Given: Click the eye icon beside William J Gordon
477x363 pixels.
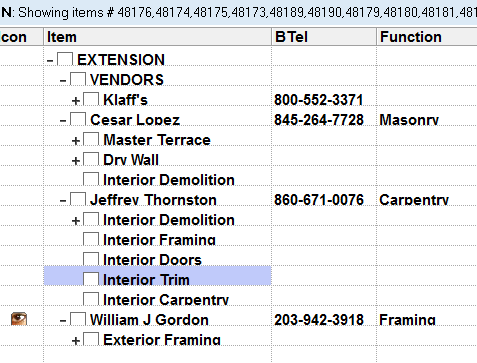Looking at the screenshot, I should pyautogui.click(x=19, y=319).
